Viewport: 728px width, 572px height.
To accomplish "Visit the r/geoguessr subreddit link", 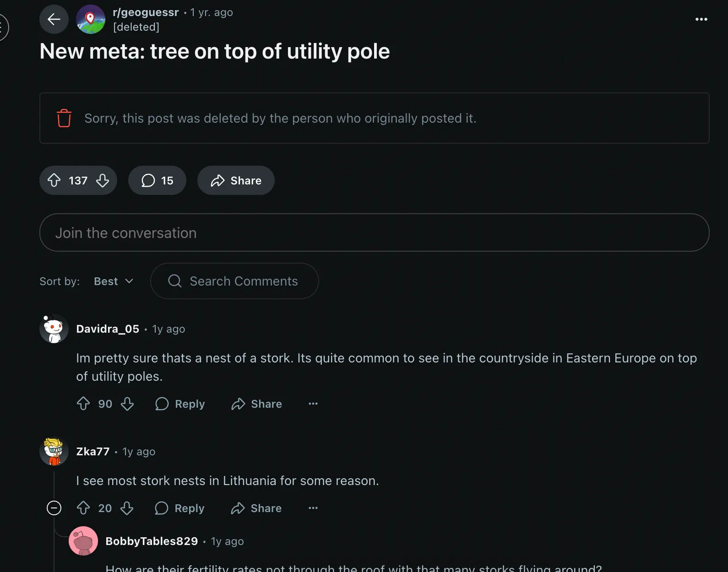I will [x=146, y=12].
